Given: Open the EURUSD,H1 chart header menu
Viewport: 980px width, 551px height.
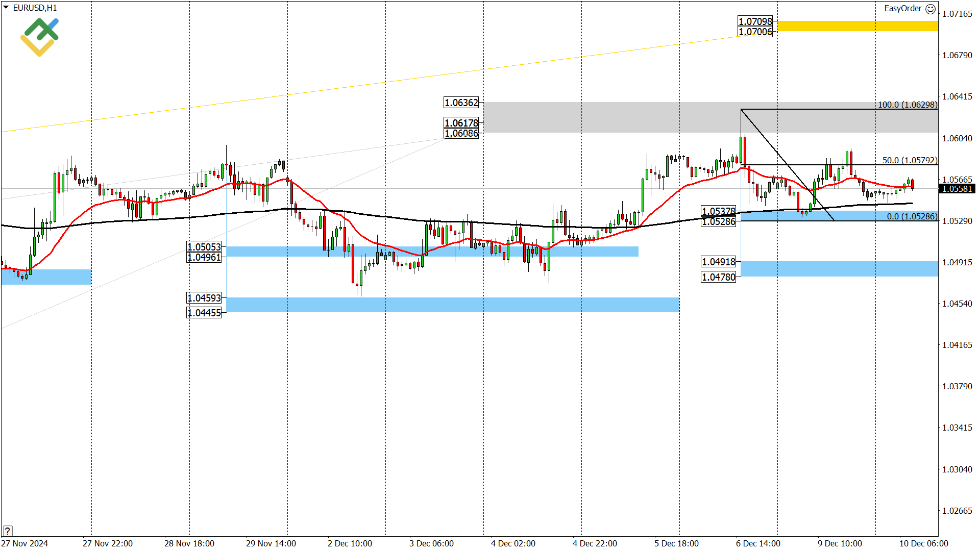Looking at the screenshot, I should coord(36,8).
